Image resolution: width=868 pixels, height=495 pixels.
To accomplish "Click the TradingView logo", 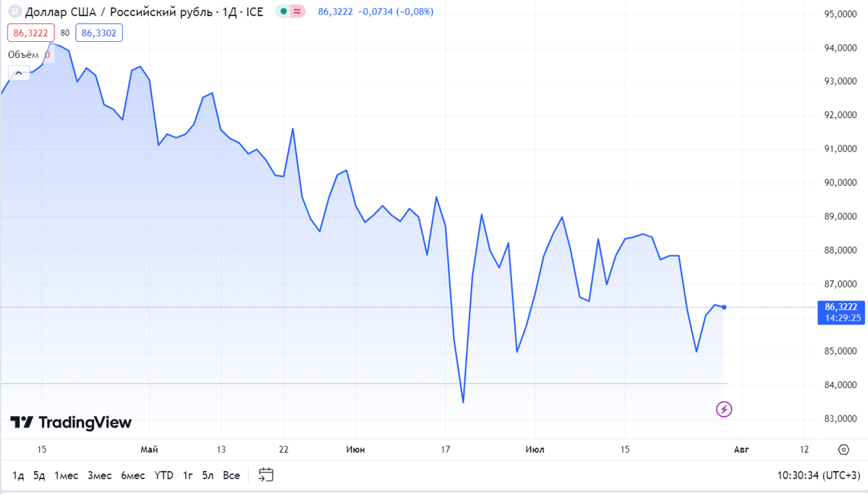I will 71,423.
